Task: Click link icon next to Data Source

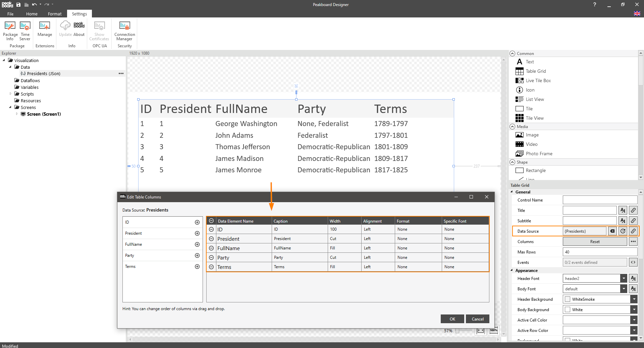Action: click(633, 231)
